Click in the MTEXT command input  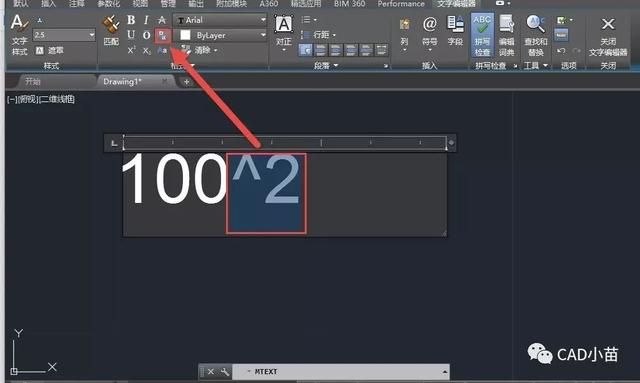pos(340,372)
